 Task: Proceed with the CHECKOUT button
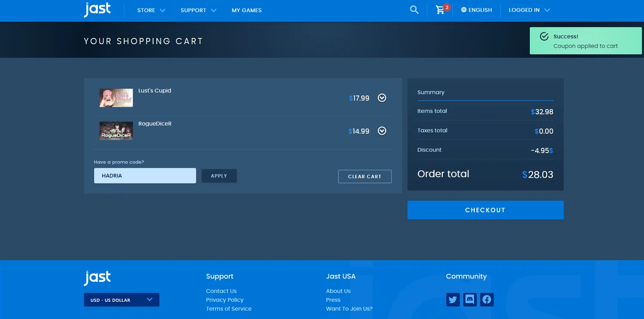tap(485, 210)
